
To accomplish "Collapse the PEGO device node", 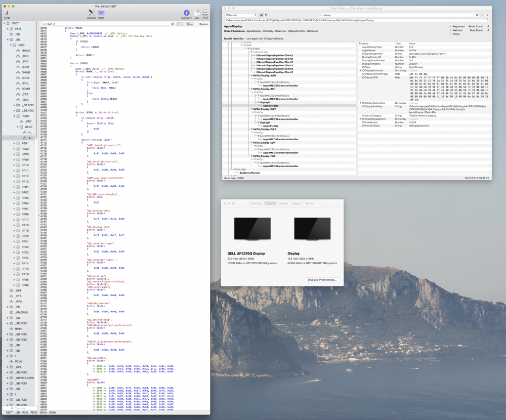I will tap(15, 116).
